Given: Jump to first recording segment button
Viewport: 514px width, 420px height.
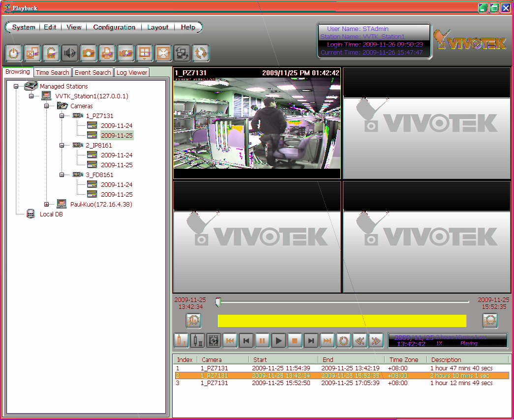Looking at the screenshot, I should point(230,341).
